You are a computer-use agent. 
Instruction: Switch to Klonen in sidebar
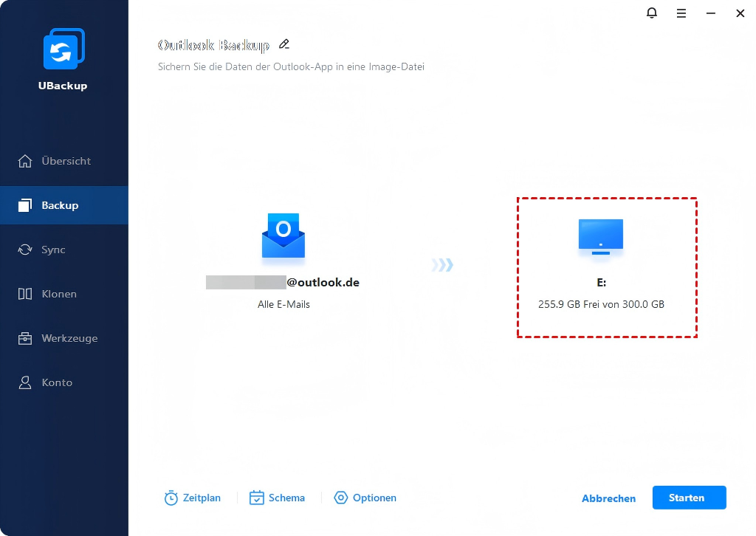click(59, 294)
